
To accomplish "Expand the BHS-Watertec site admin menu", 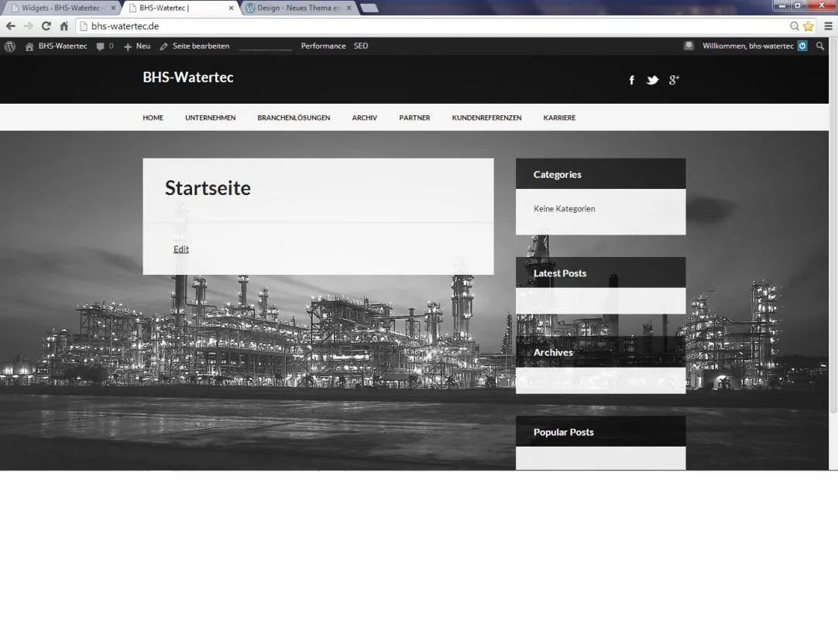I will pos(56,46).
